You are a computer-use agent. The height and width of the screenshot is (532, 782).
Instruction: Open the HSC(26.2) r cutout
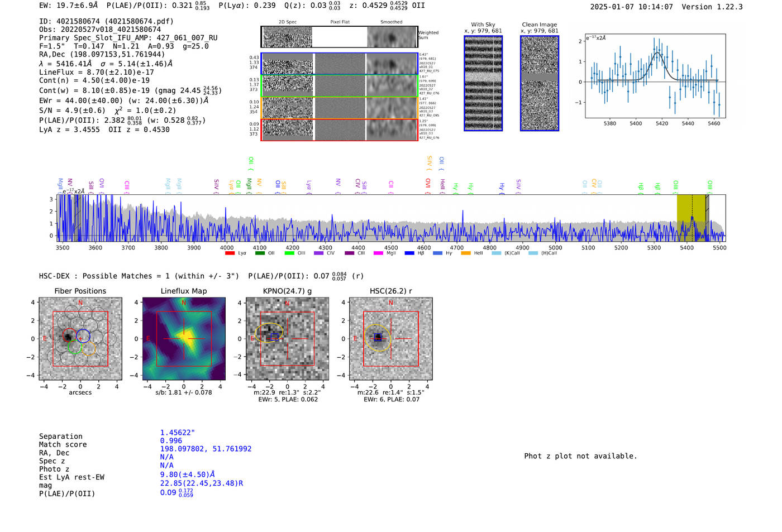click(x=390, y=339)
